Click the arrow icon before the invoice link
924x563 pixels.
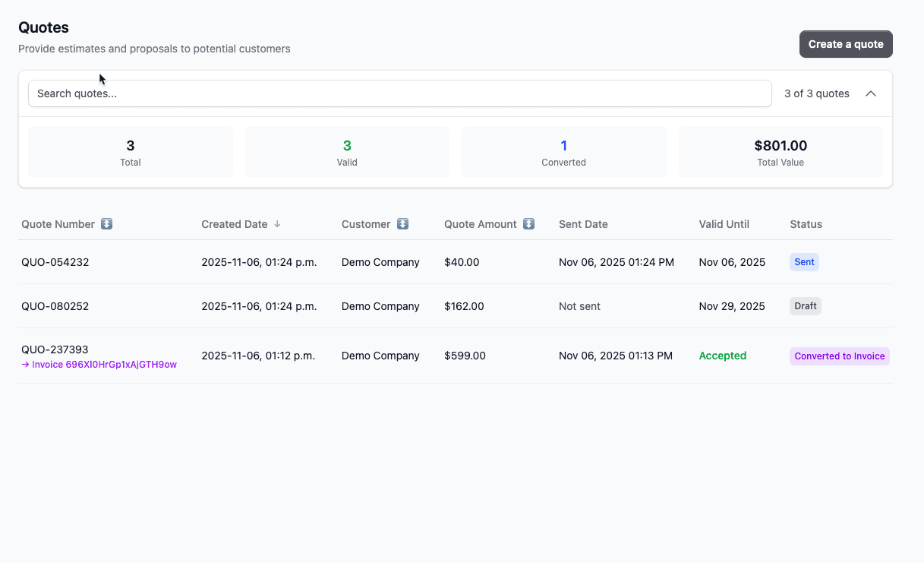coord(25,365)
